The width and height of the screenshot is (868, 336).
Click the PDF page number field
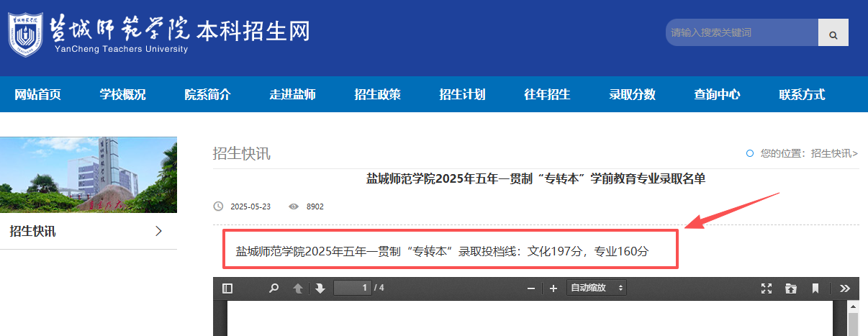click(352, 288)
